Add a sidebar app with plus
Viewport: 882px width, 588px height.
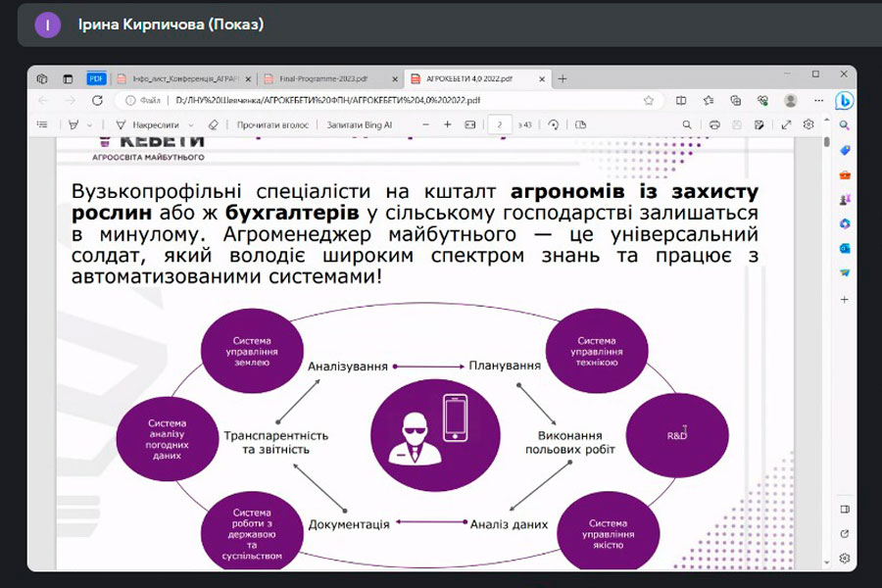click(x=845, y=299)
